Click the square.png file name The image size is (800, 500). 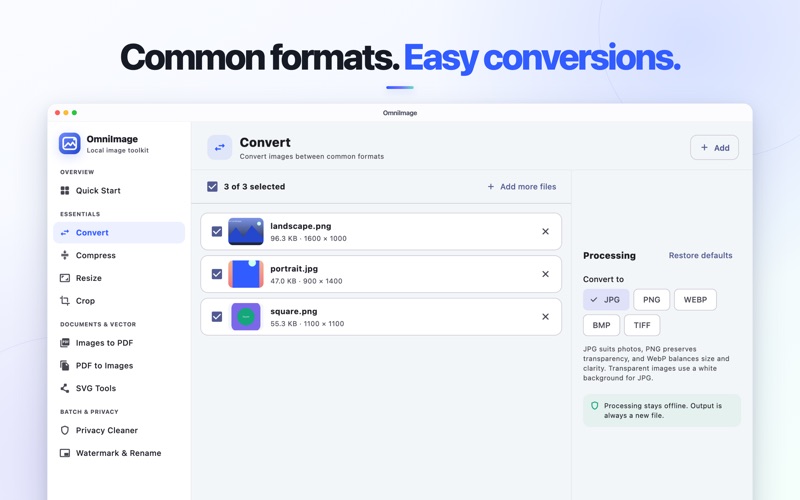(x=294, y=311)
